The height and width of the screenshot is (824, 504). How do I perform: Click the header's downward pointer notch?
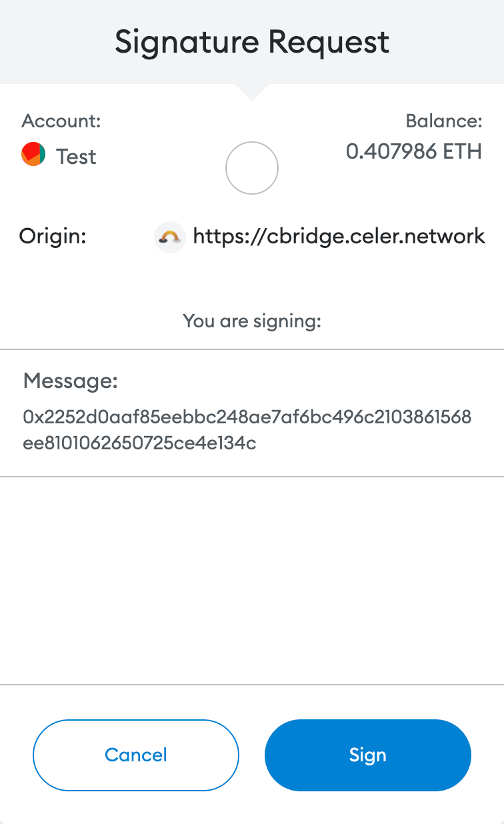tap(252, 91)
